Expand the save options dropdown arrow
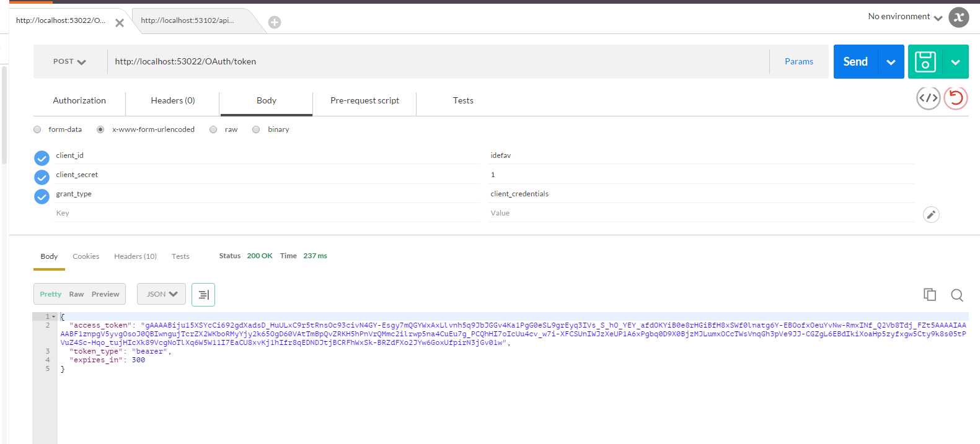 coord(955,61)
